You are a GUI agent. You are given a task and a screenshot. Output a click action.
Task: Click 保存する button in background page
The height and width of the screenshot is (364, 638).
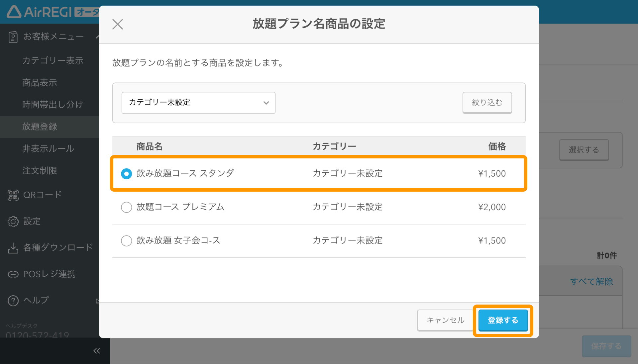tap(606, 346)
